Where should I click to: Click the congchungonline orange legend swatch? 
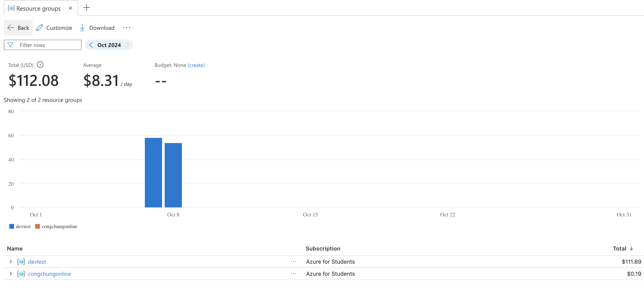pyautogui.click(x=38, y=226)
